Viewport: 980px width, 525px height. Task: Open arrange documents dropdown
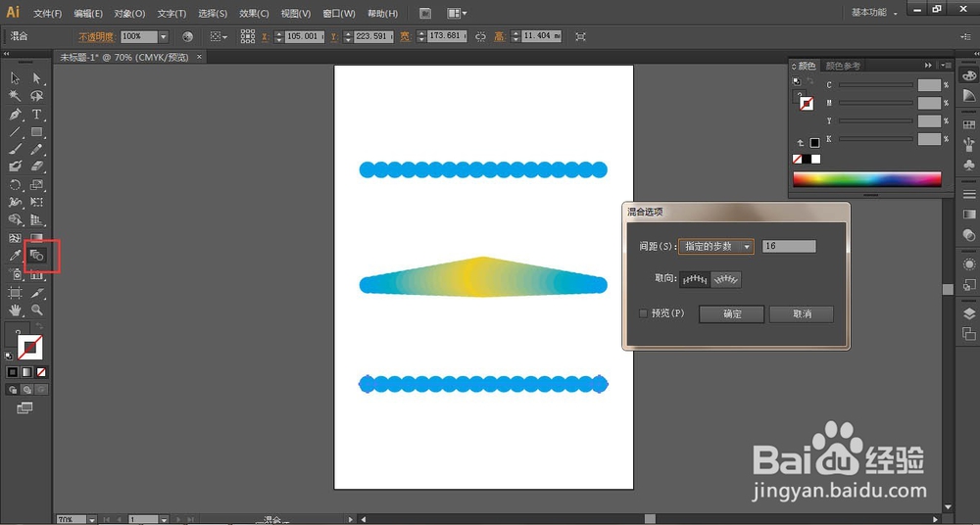[x=458, y=13]
